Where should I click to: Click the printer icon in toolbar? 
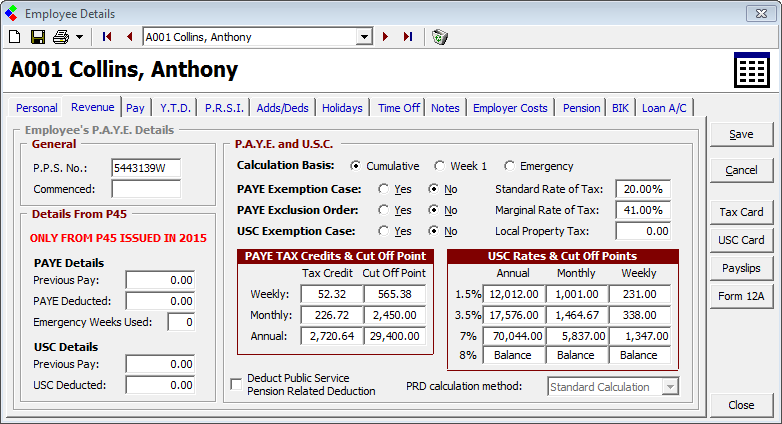click(x=61, y=37)
